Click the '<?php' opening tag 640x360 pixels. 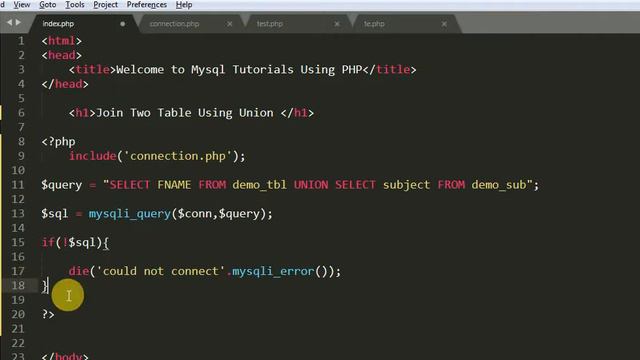click(58, 142)
